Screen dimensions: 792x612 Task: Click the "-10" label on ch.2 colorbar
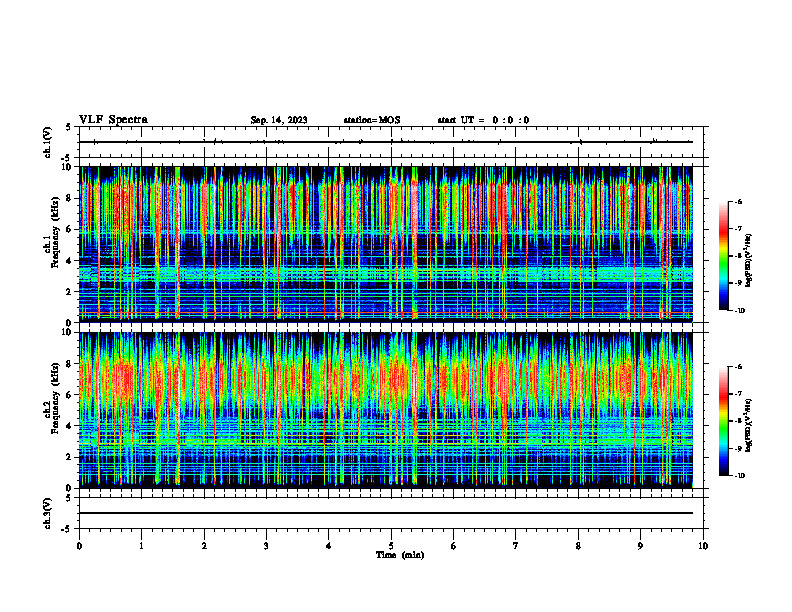click(x=740, y=475)
